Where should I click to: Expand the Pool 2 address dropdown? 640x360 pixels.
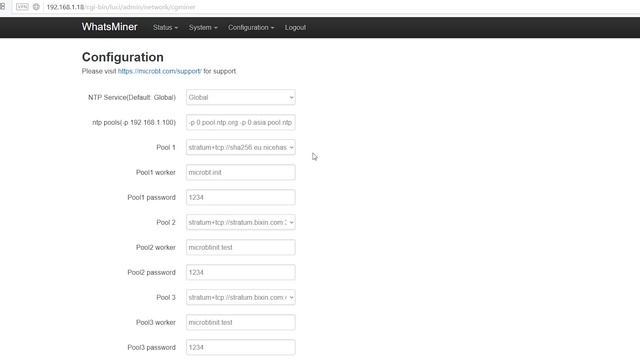pyautogui.click(x=240, y=222)
